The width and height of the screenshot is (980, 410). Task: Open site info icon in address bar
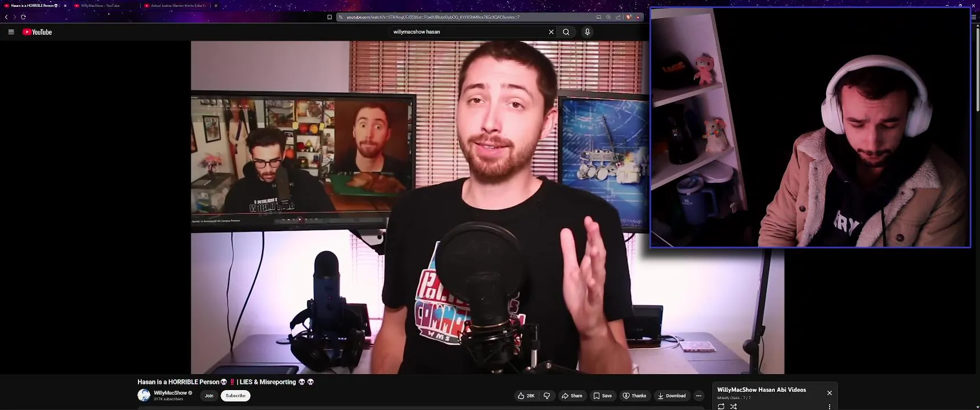tap(341, 17)
